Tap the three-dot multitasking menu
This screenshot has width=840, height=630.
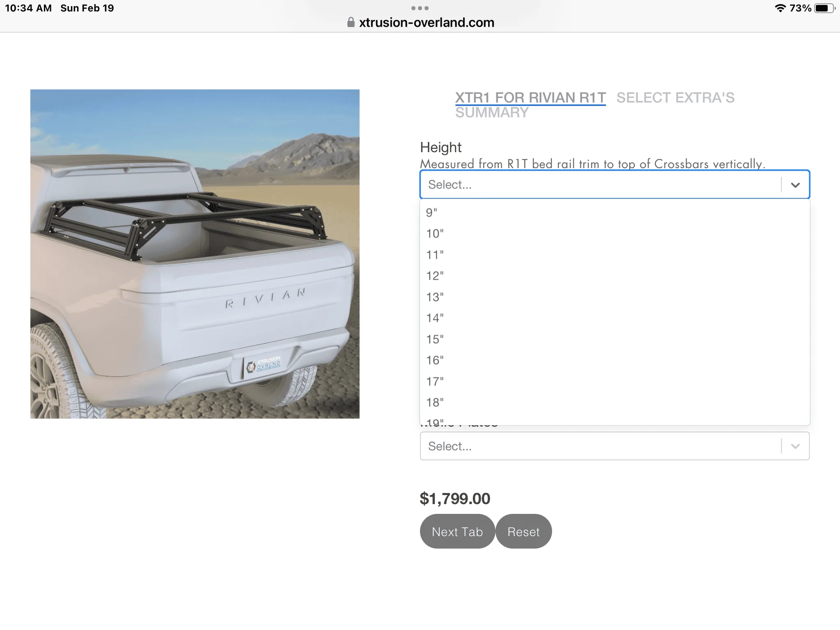click(x=420, y=8)
